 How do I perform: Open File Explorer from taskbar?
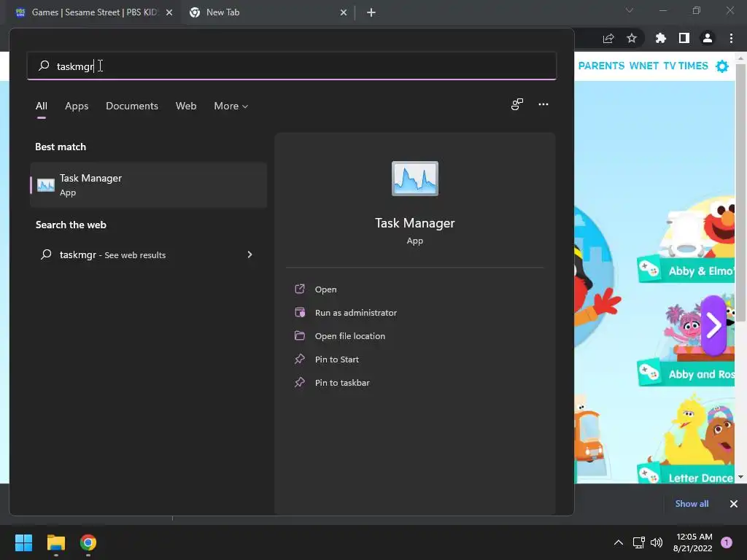point(55,542)
